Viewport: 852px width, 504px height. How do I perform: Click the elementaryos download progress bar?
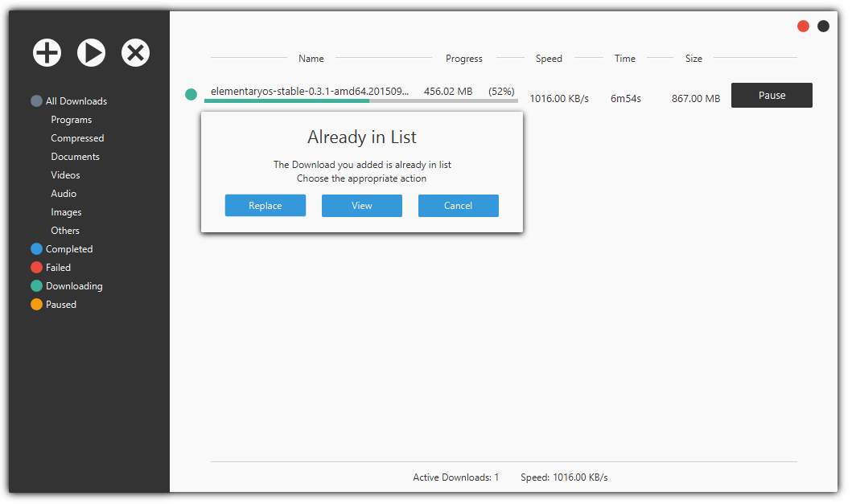coord(360,100)
